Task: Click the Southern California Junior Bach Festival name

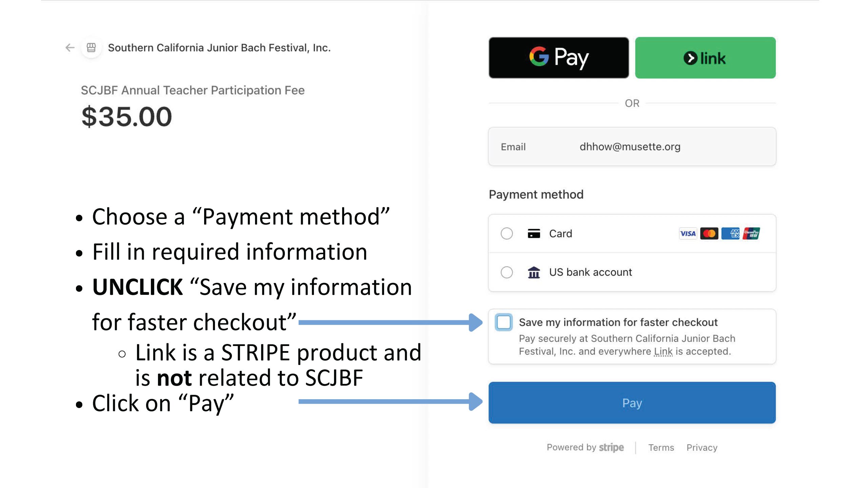Action: coord(219,48)
